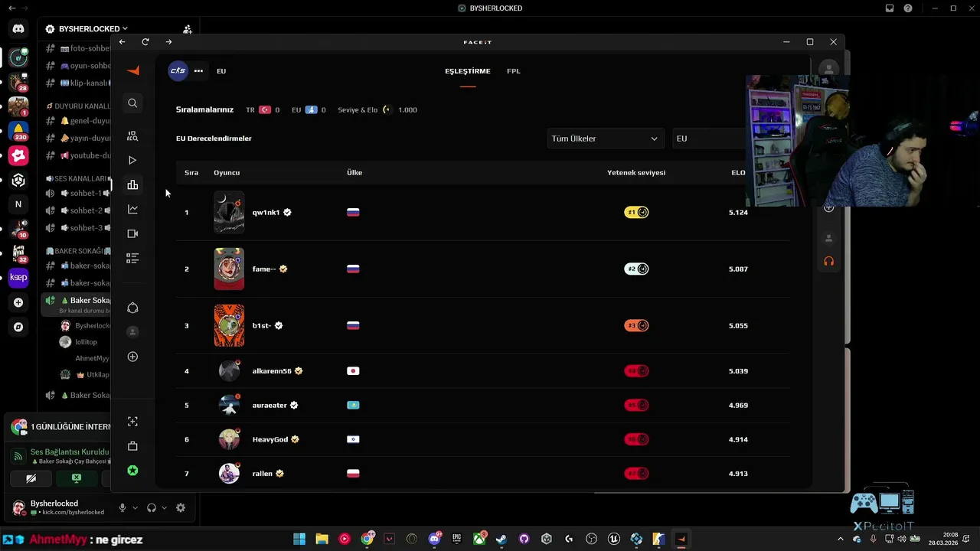Click the Keep server icon in Discord
Image resolution: width=980 pixels, height=551 pixels.
pos(18,277)
